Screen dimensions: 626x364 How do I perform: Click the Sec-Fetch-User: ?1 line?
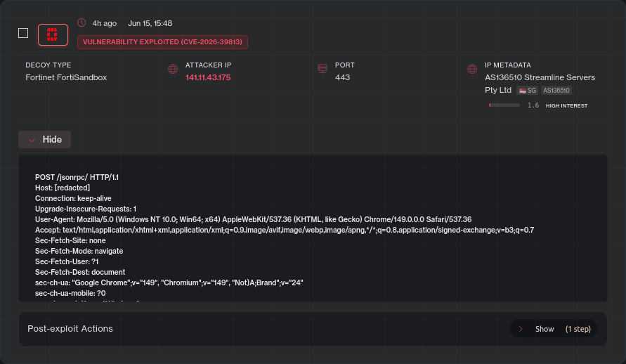click(67, 262)
